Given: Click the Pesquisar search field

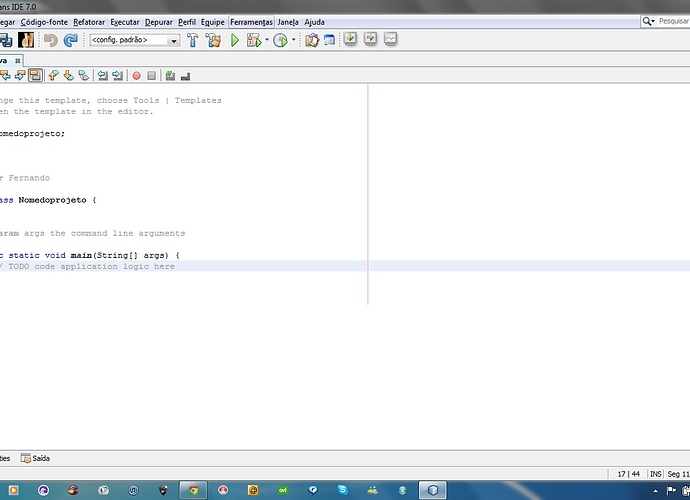Looking at the screenshot, I should [673, 21].
